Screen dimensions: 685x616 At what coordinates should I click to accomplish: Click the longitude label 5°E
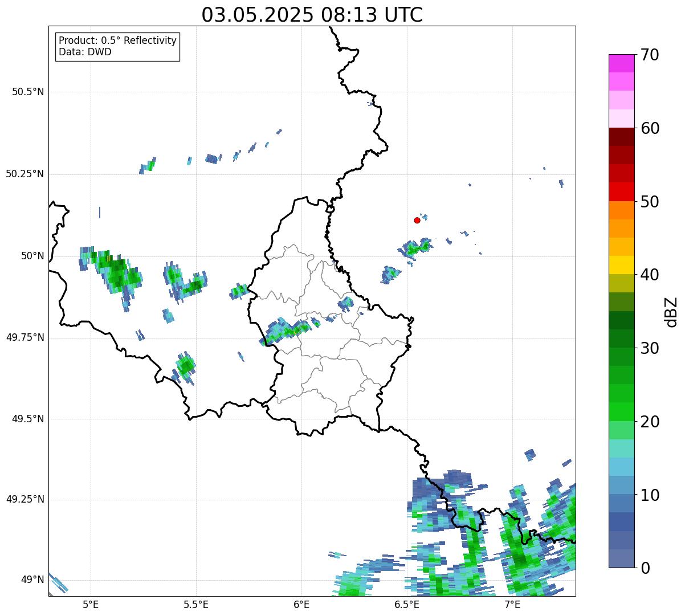pyautogui.click(x=91, y=604)
